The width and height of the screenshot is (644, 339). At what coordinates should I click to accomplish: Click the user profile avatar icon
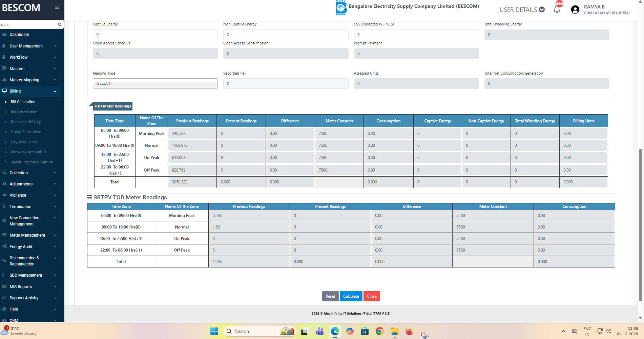pyautogui.click(x=575, y=9)
